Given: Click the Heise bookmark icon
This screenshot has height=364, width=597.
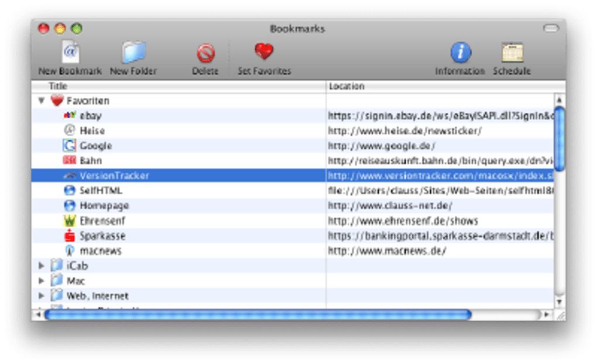Looking at the screenshot, I should tap(69, 131).
